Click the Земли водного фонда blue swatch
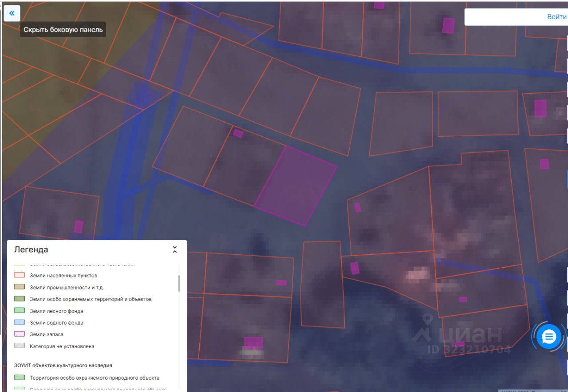This screenshot has width=568, height=392. 20,322
